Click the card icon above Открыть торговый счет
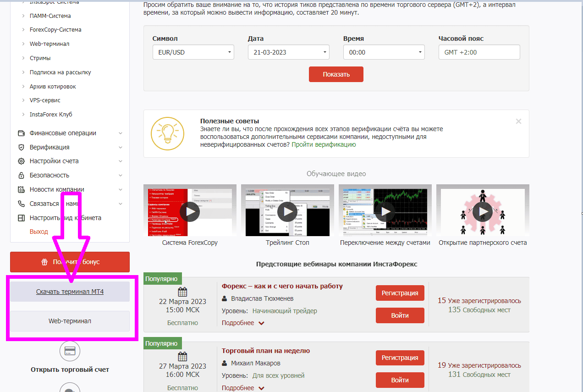This screenshot has width=583, height=392. (x=70, y=351)
